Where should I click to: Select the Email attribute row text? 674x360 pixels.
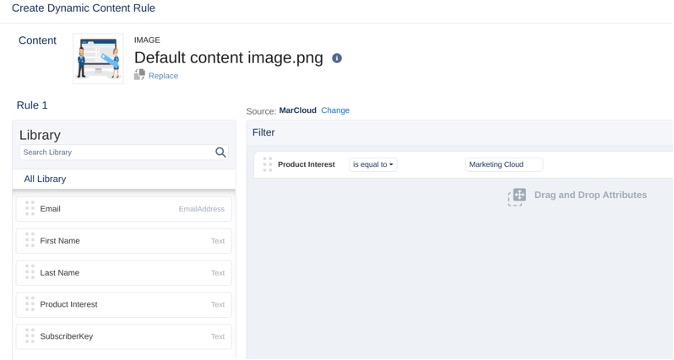pos(50,209)
